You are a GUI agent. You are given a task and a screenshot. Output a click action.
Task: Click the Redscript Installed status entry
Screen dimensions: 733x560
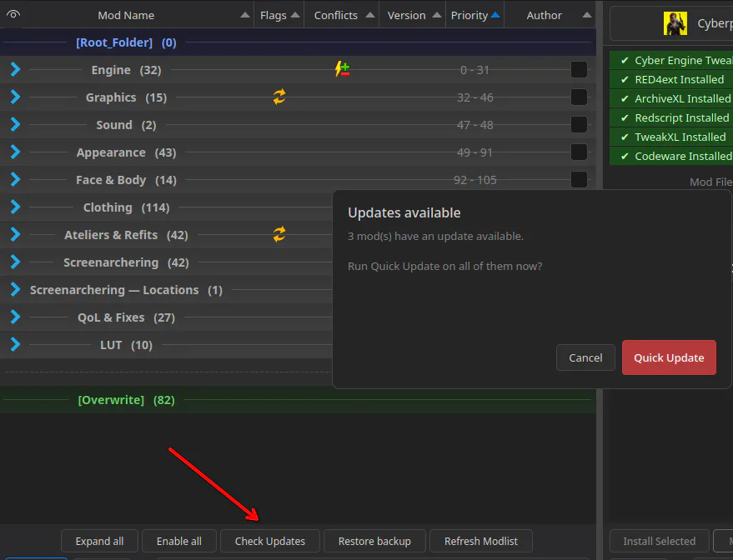coord(671,117)
